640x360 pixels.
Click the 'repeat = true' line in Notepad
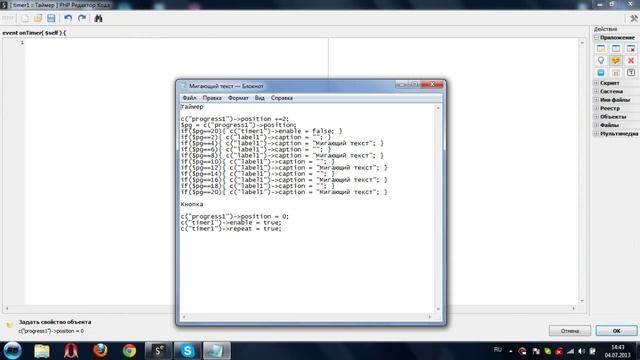pos(231,229)
